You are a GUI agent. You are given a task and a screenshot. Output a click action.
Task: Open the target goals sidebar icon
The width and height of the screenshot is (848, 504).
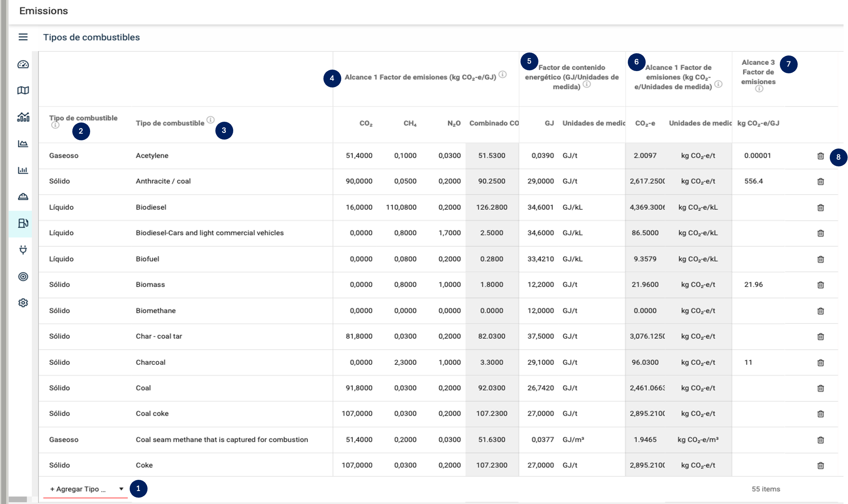[23, 277]
